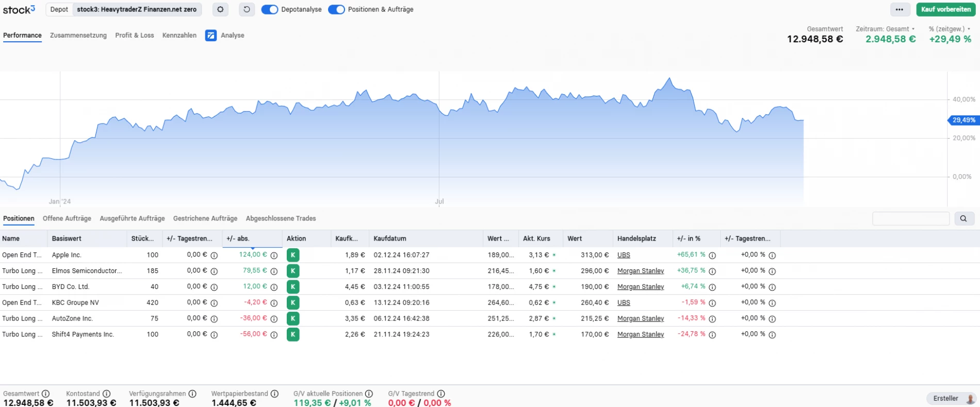Click the refresh depot icon
The width and height of the screenshot is (980, 407).
coord(247,9)
